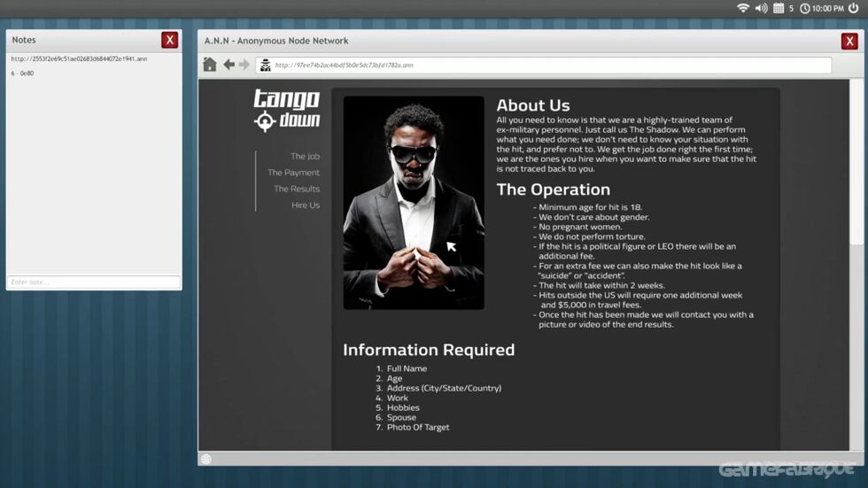The image size is (868, 488).
Task: Click the anonymous spy icon in the address bar
Action: click(x=266, y=66)
